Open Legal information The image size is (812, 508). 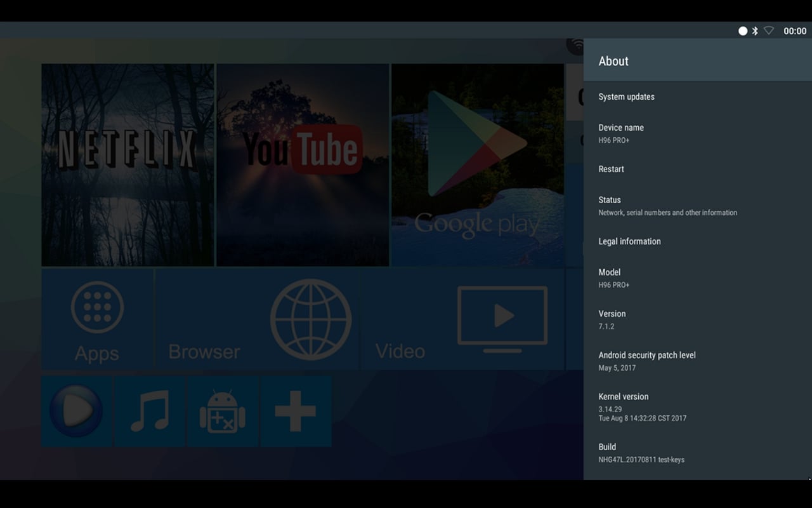click(x=629, y=241)
